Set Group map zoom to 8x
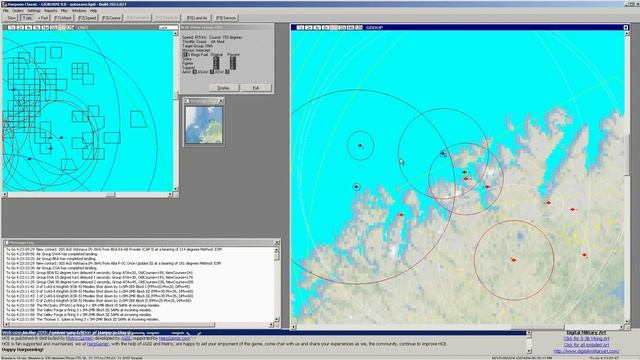The width and height of the screenshot is (640, 360). 325,27
